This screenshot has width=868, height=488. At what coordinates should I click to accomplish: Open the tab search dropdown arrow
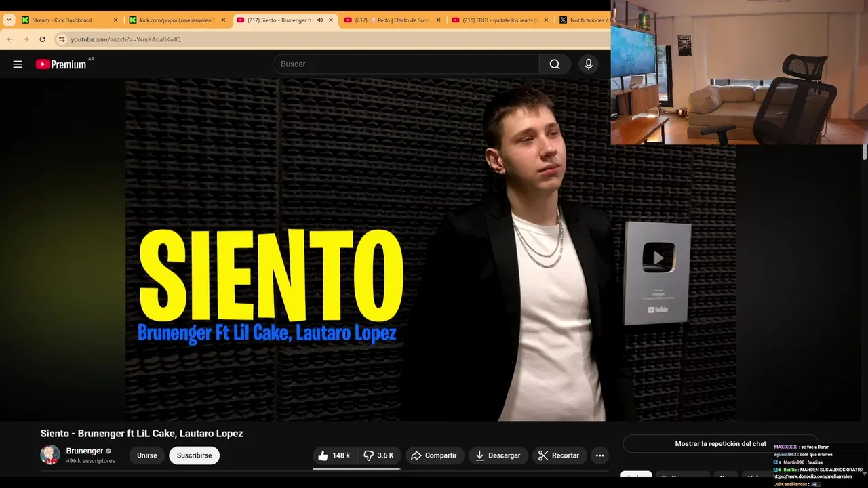(9, 20)
